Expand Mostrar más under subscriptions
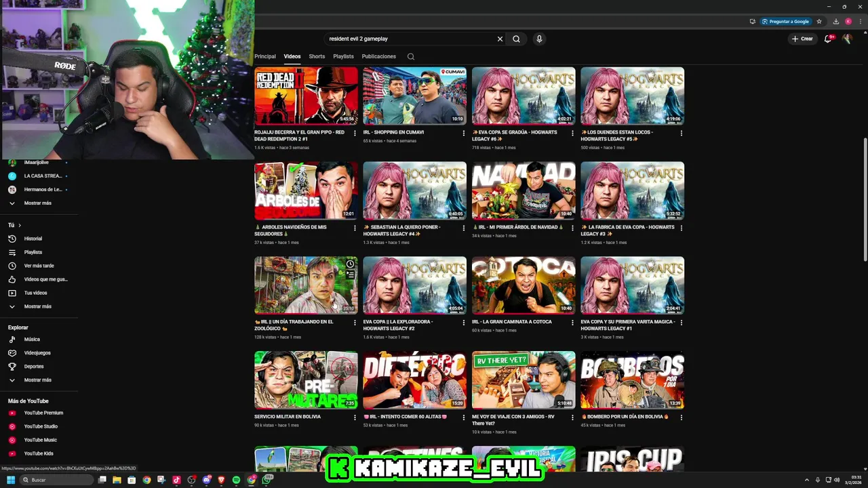Viewport: 868px width, 488px height. pyautogui.click(x=37, y=203)
